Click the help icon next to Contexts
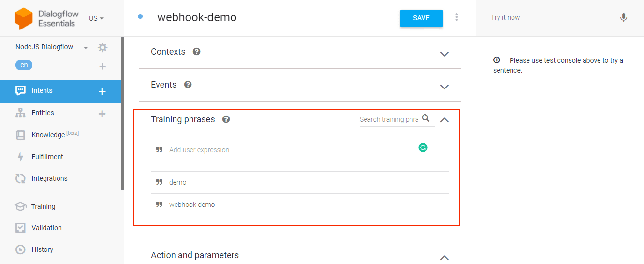Screen dimensions: 644x264 [196, 52]
